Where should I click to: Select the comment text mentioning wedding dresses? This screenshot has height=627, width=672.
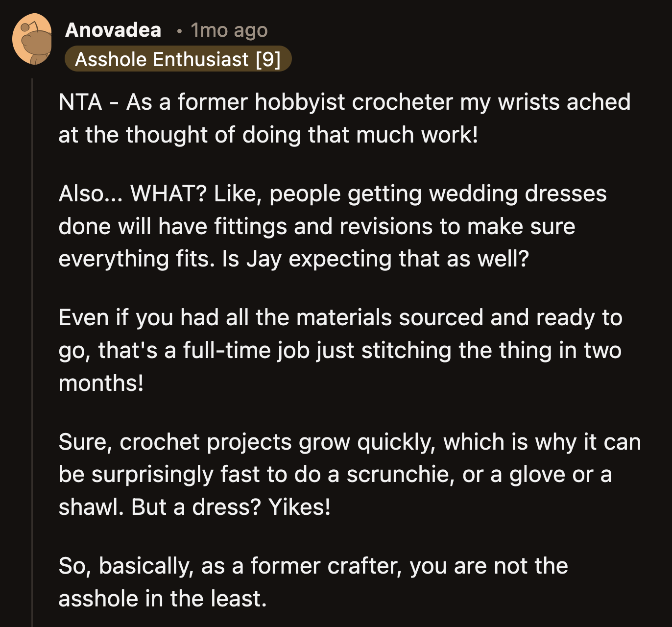coord(333,225)
